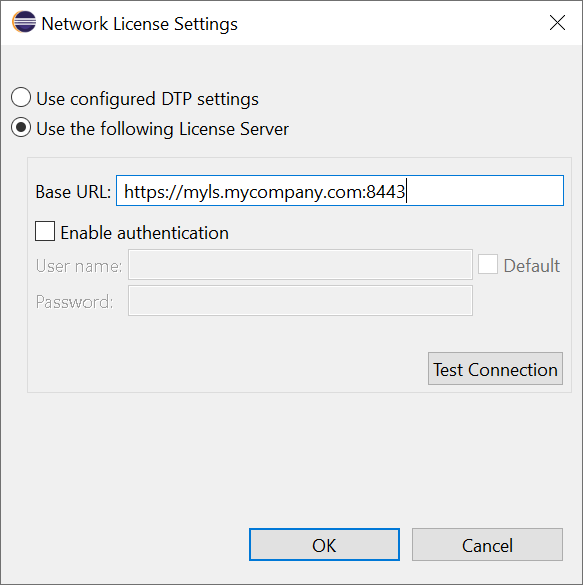Click the Base URL label
The height and width of the screenshot is (585, 583).
point(73,192)
